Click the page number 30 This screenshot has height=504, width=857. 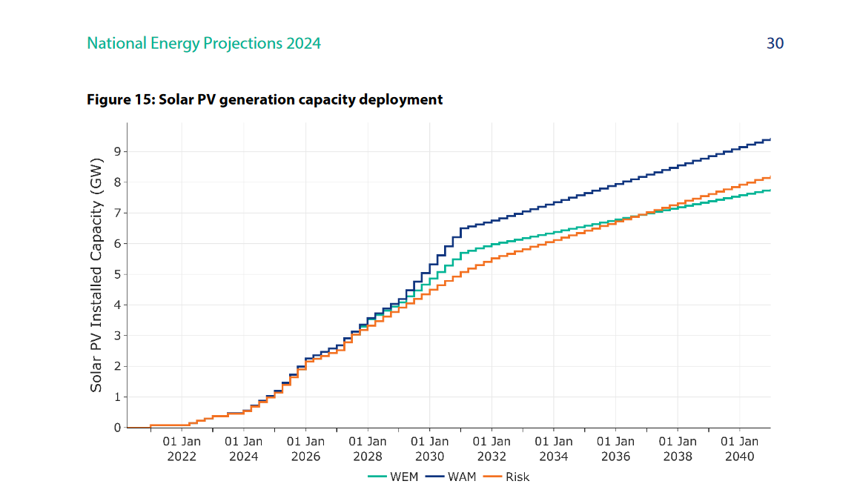click(775, 43)
